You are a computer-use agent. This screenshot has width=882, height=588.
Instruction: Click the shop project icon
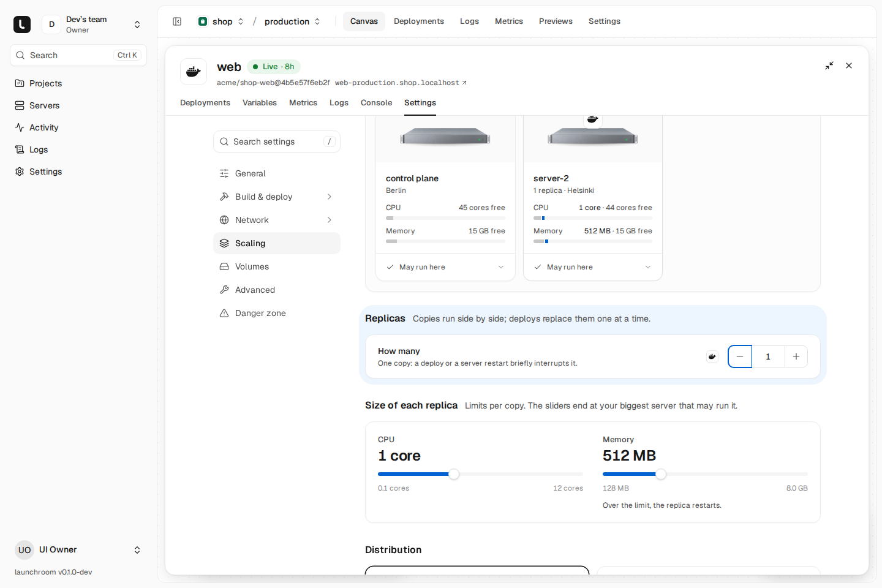(203, 21)
